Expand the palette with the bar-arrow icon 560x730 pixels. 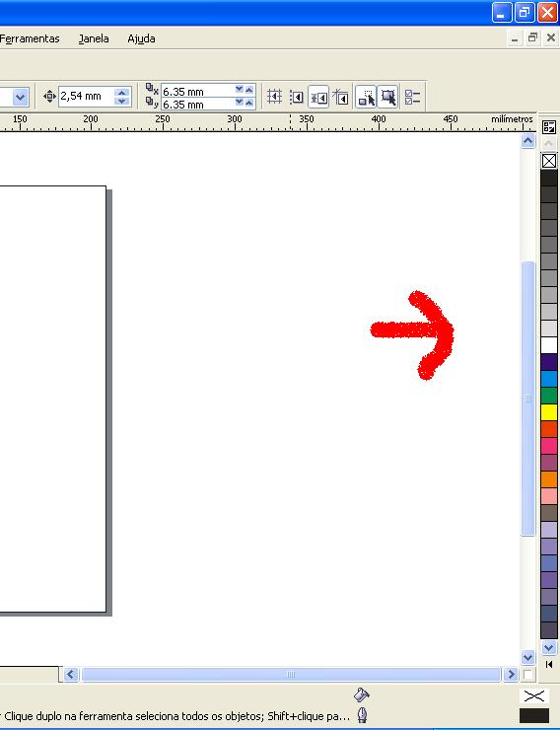pyautogui.click(x=549, y=664)
